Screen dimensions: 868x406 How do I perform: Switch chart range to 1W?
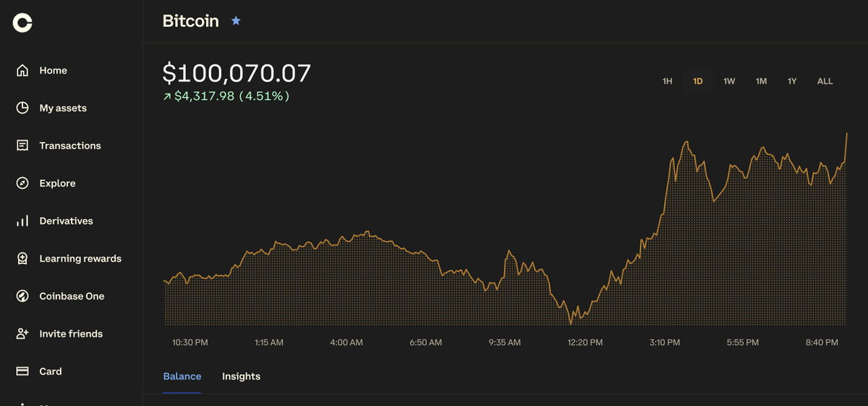click(x=729, y=81)
